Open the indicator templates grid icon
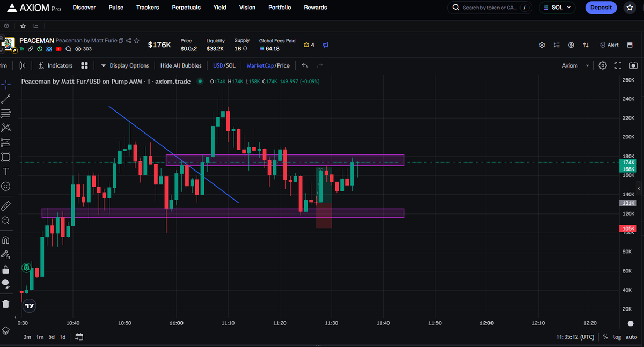 point(84,65)
